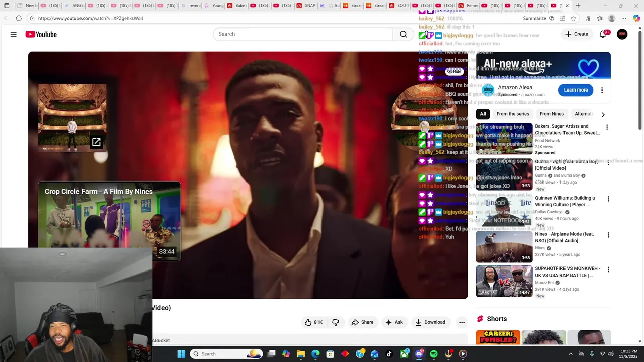Open Supahotfire vs Monkweh thumbnail

504,282
